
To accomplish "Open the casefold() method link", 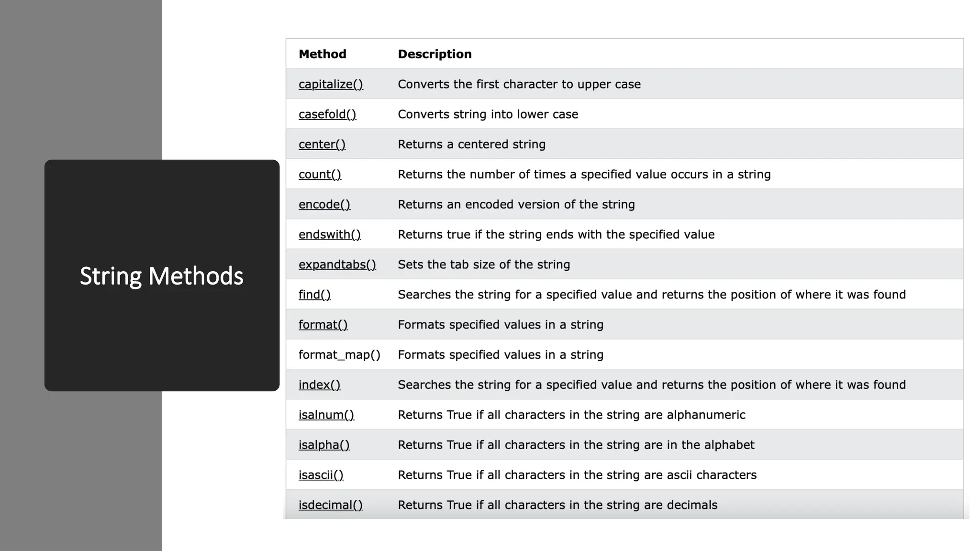I will [x=327, y=114].
